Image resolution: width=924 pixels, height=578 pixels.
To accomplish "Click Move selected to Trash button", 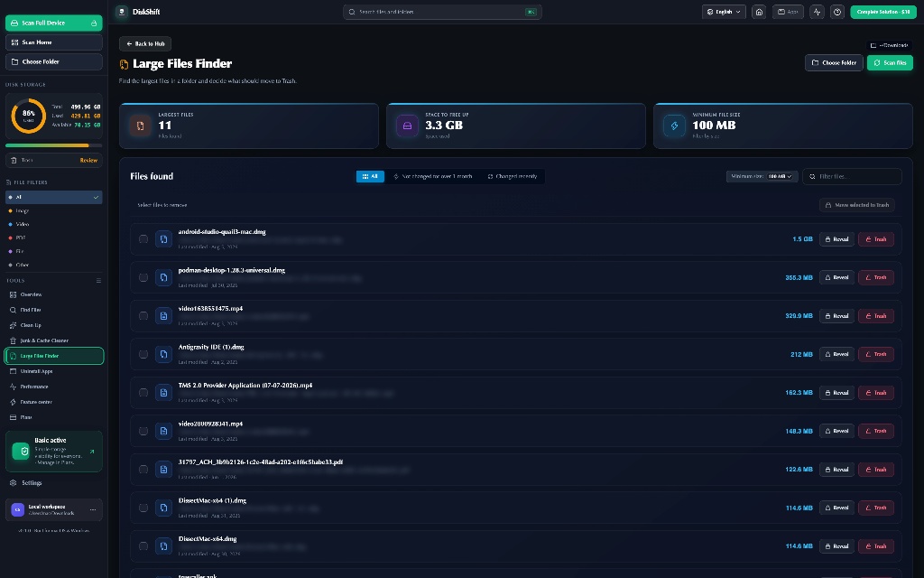I will [857, 205].
